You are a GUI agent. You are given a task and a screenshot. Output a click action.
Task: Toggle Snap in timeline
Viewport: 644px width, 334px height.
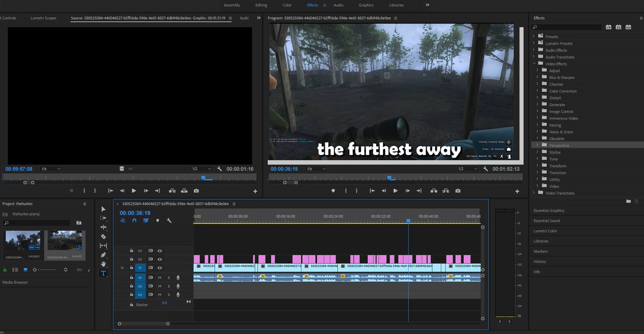[x=134, y=220]
